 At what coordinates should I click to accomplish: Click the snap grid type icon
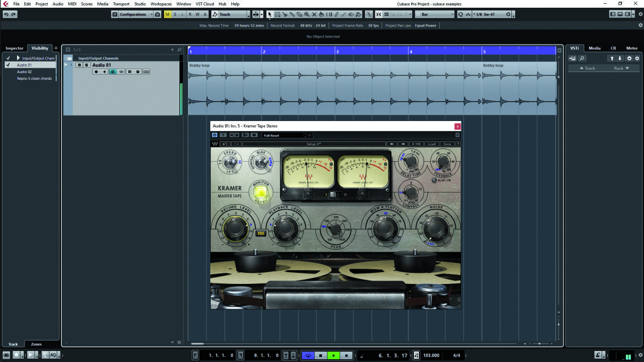[x=386, y=14]
